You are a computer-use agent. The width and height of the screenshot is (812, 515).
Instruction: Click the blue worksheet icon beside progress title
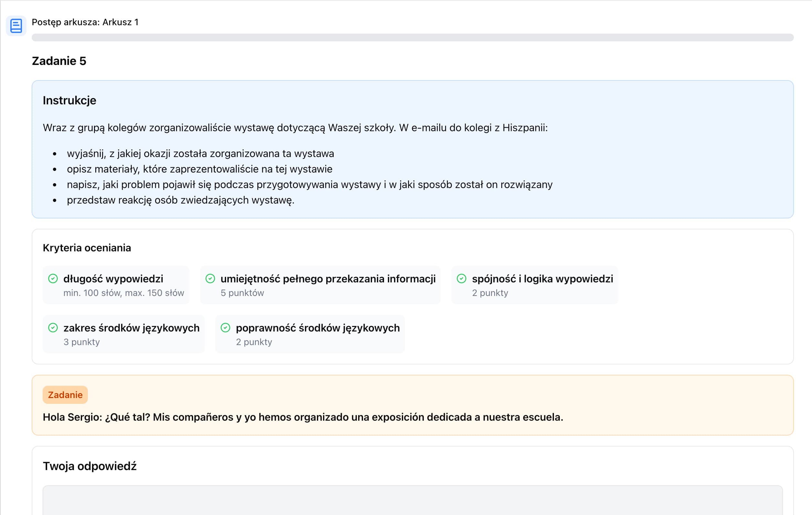coord(16,26)
